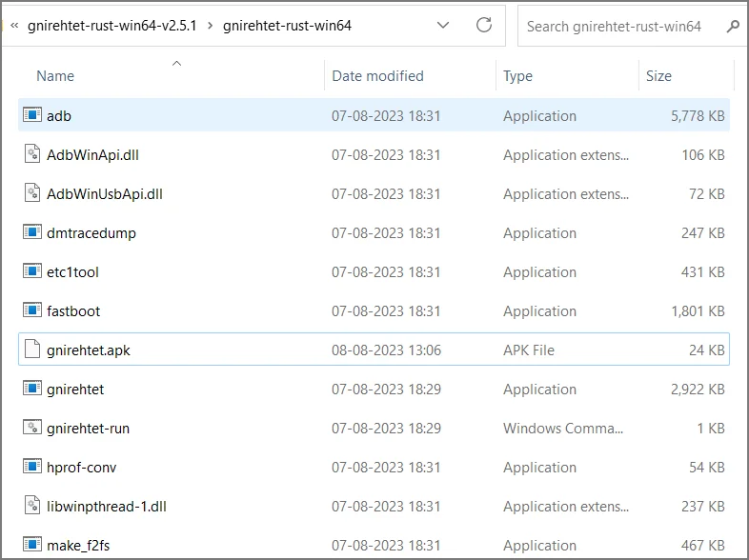Sort files by Date modified column
Screen dimensions: 749x560
(x=377, y=76)
